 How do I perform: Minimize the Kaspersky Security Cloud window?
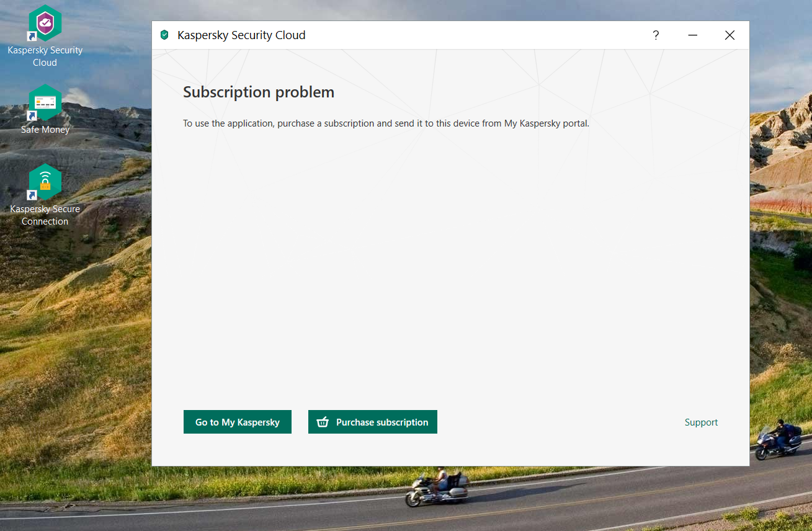pos(693,35)
